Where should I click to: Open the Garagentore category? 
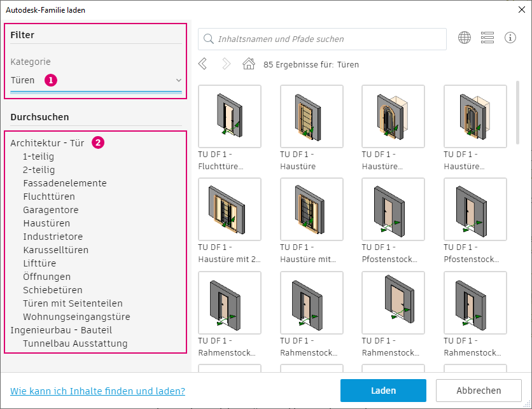[50, 210]
